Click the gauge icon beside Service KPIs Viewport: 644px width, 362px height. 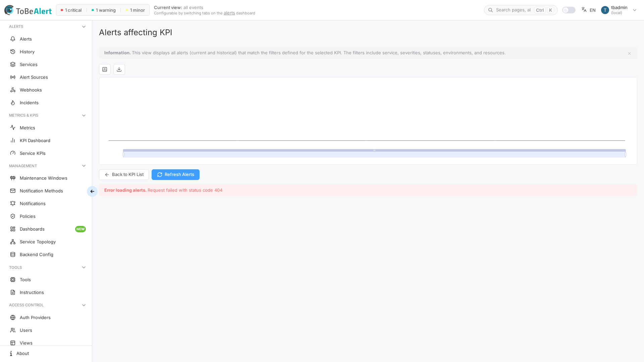pyautogui.click(x=13, y=153)
